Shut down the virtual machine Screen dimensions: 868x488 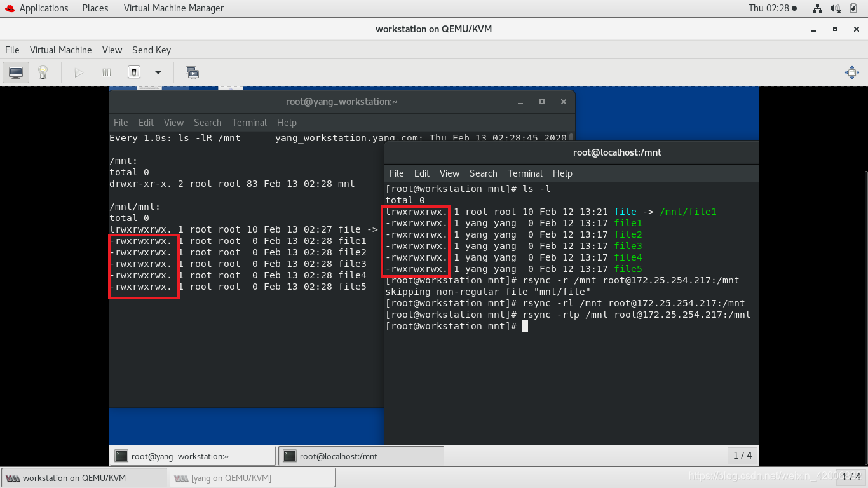click(134, 72)
